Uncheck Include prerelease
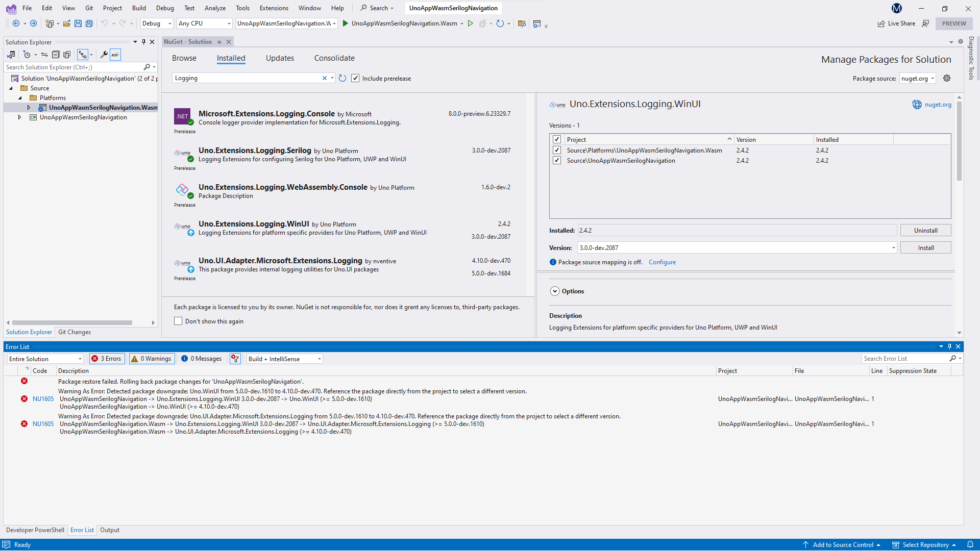 click(x=356, y=78)
